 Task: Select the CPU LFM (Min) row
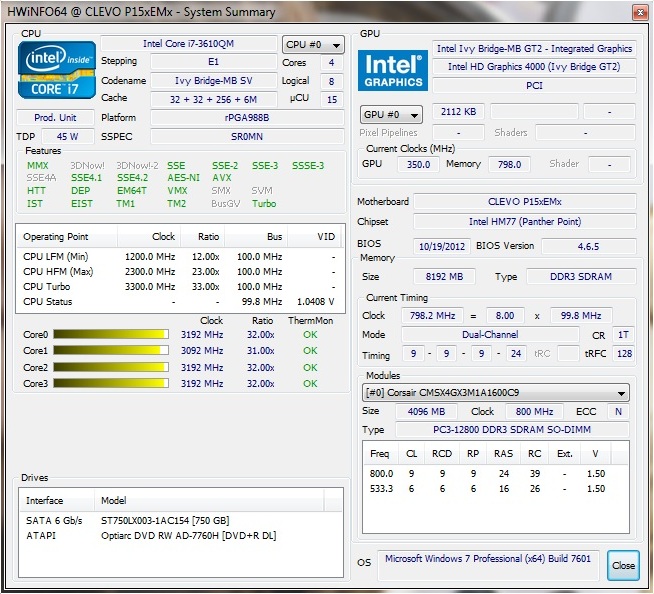180,257
